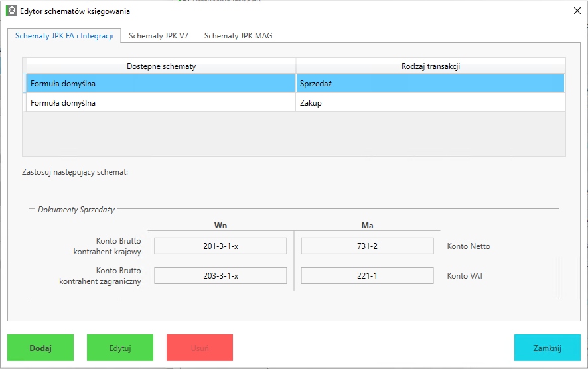Click the app icon in title bar
The height and width of the screenshot is (369, 588).
(11, 11)
